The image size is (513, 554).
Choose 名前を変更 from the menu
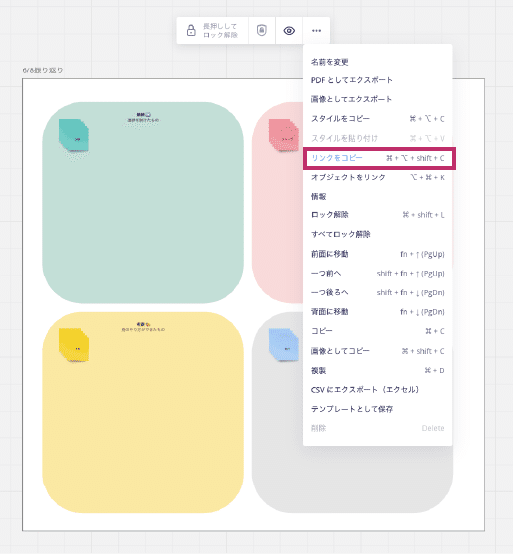point(377,62)
